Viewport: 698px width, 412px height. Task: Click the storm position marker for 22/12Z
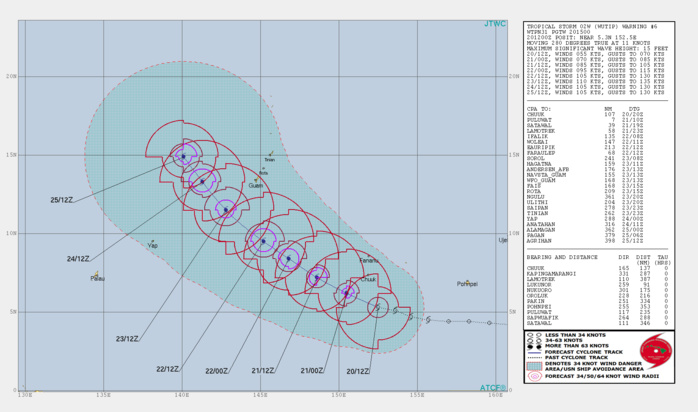click(264, 241)
